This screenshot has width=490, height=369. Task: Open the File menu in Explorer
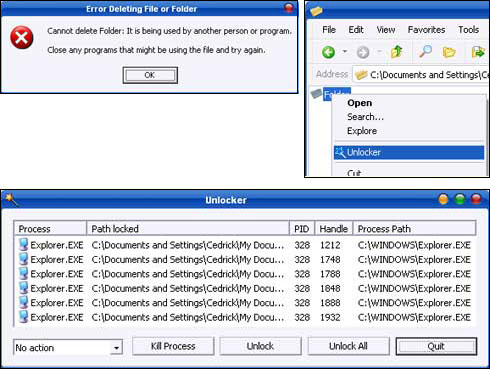pos(329,30)
